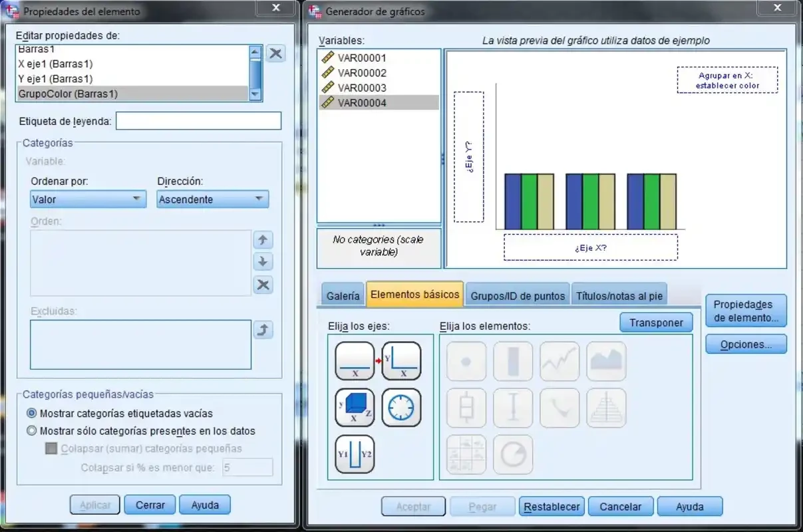
Task: Click the first blue bar in preview
Action: (512, 201)
